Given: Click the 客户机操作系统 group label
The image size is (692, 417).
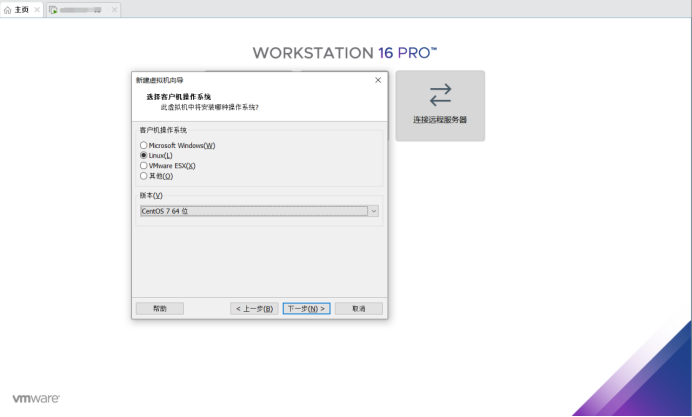Looking at the screenshot, I should pos(163,130).
